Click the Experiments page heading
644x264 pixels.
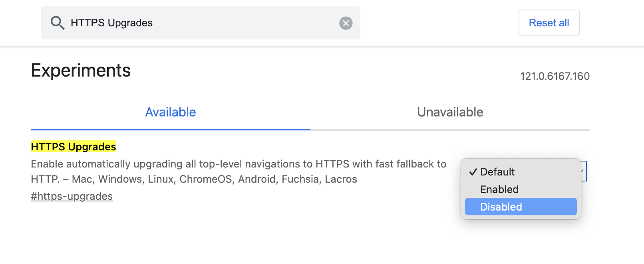(81, 71)
